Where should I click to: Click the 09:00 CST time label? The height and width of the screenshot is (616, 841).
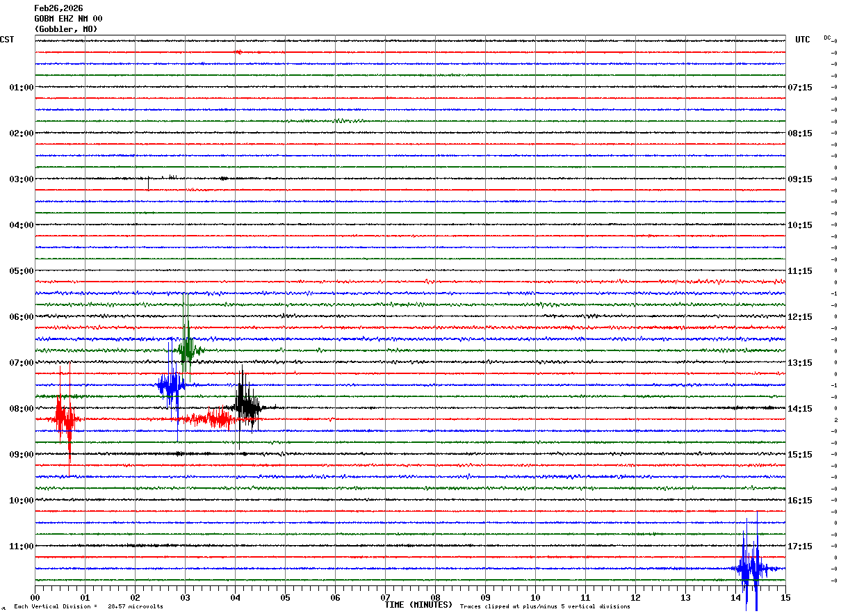click(x=22, y=455)
